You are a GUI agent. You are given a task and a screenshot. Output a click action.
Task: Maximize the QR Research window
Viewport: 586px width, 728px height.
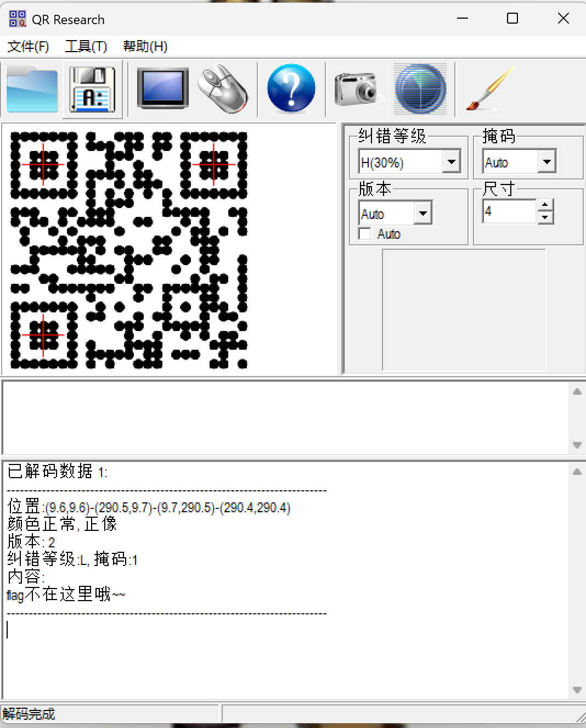[x=512, y=18]
